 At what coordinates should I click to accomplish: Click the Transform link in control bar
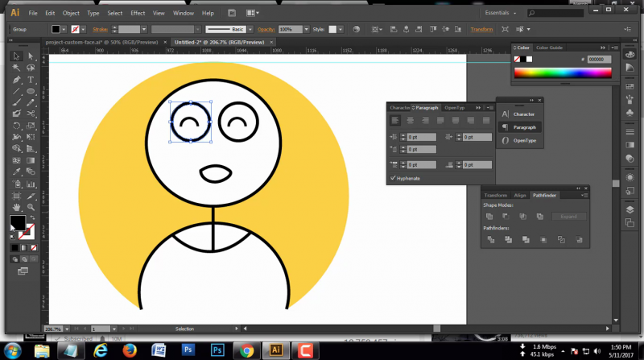pyautogui.click(x=481, y=29)
